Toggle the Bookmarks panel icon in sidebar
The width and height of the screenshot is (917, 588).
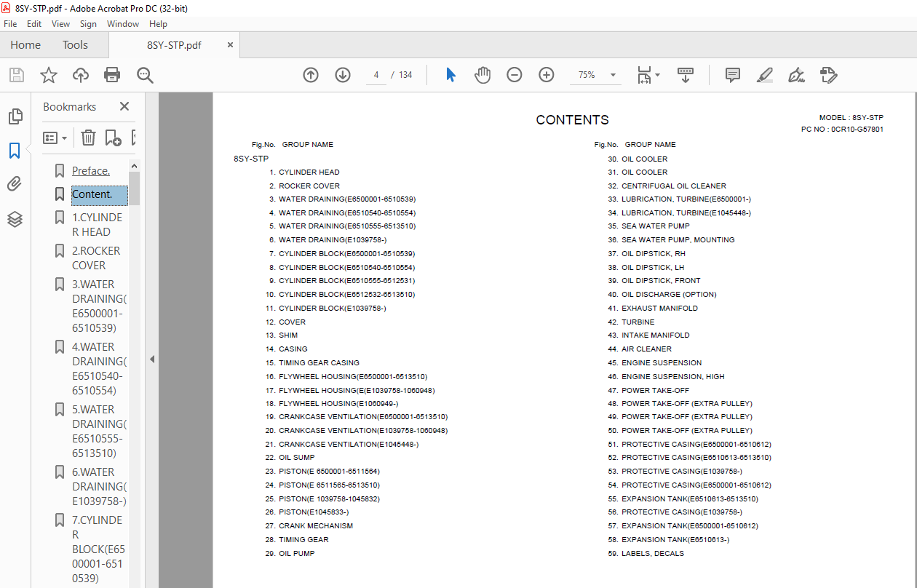[15, 151]
